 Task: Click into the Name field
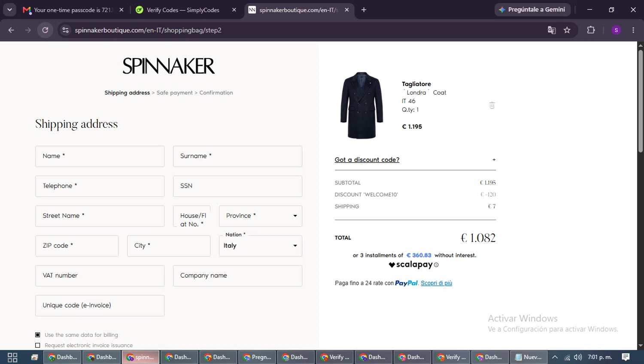point(100,156)
